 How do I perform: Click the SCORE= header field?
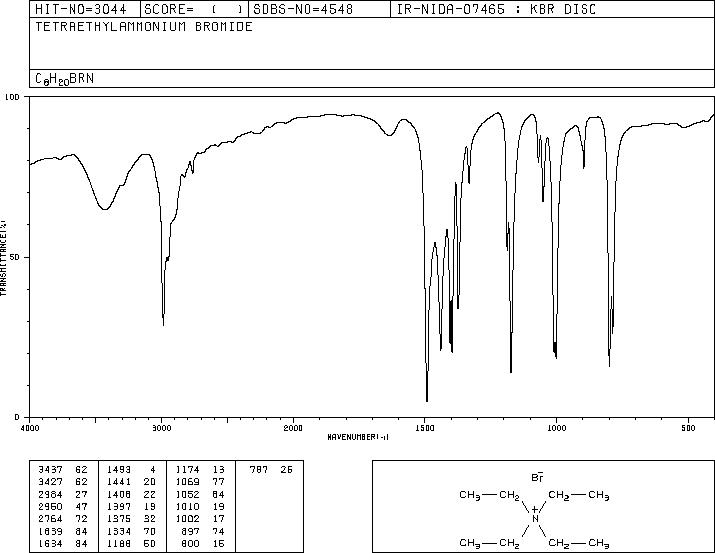[x=194, y=9]
